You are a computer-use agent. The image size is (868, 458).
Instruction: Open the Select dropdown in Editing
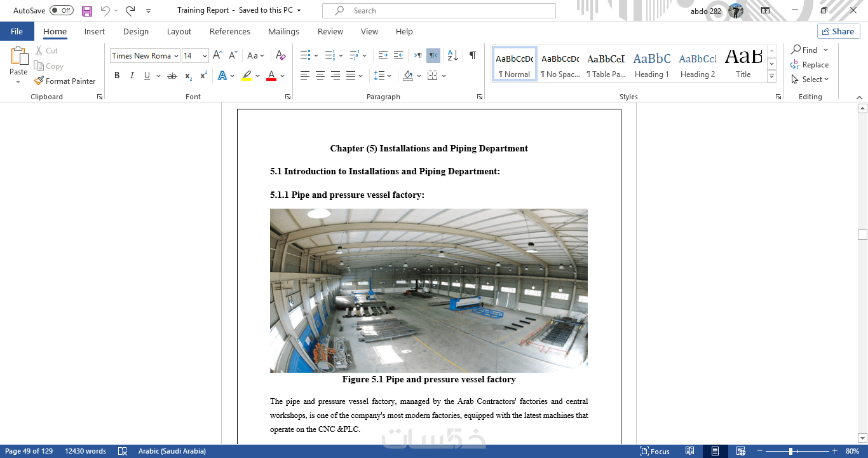click(x=810, y=80)
